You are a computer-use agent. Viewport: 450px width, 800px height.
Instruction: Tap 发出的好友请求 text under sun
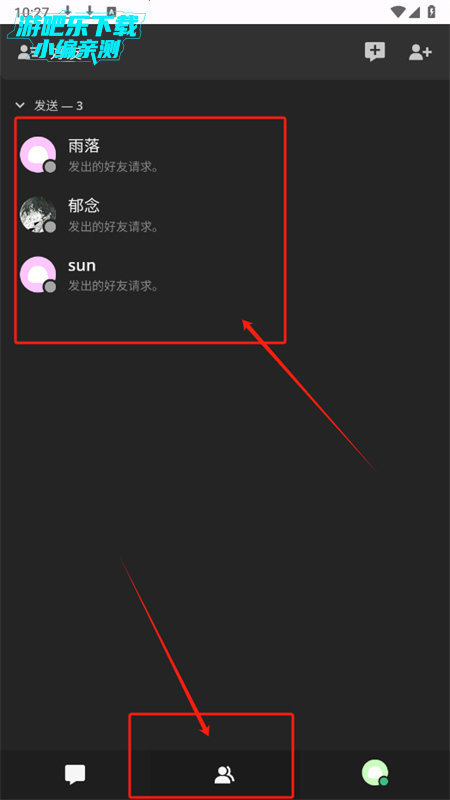pyautogui.click(x=113, y=286)
